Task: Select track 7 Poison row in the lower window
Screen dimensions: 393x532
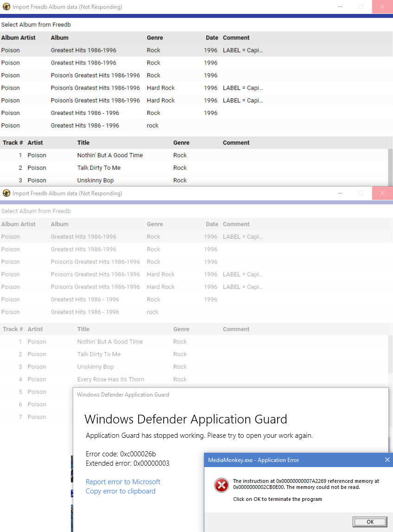Action: click(37, 417)
